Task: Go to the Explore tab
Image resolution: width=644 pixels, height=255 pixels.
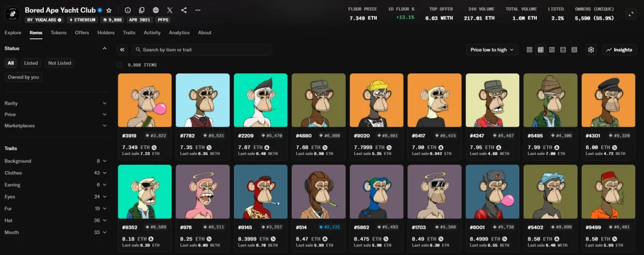Action: 13,33
